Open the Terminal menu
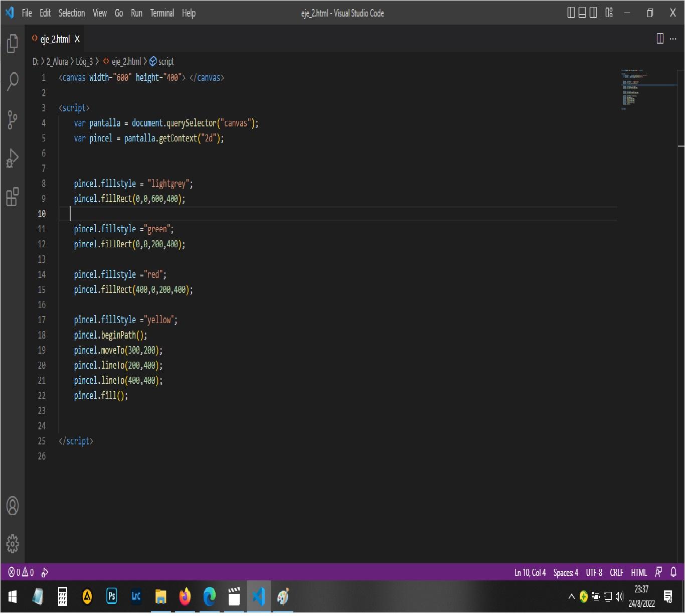This screenshot has width=685, height=616. (x=162, y=13)
